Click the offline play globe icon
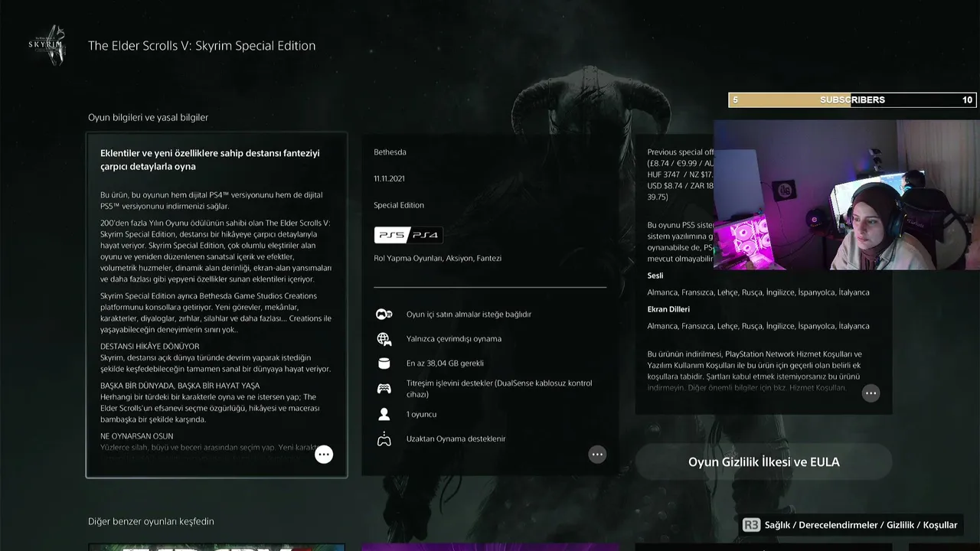The width and height of the screenshot is (980, 551). [384, 339]
